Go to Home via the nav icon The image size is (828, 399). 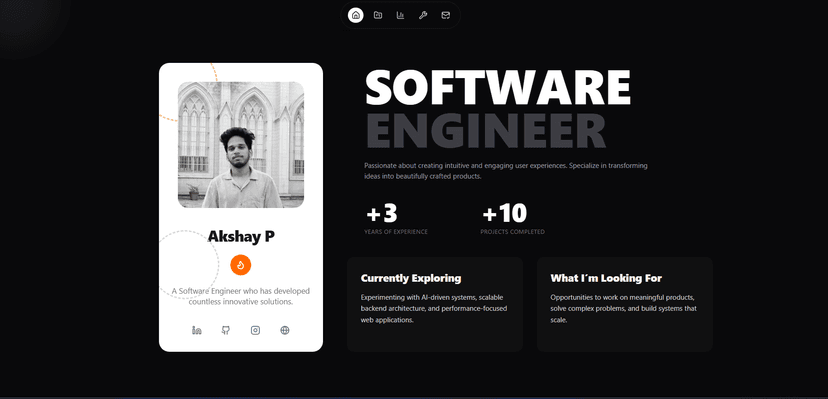[355, 15]
